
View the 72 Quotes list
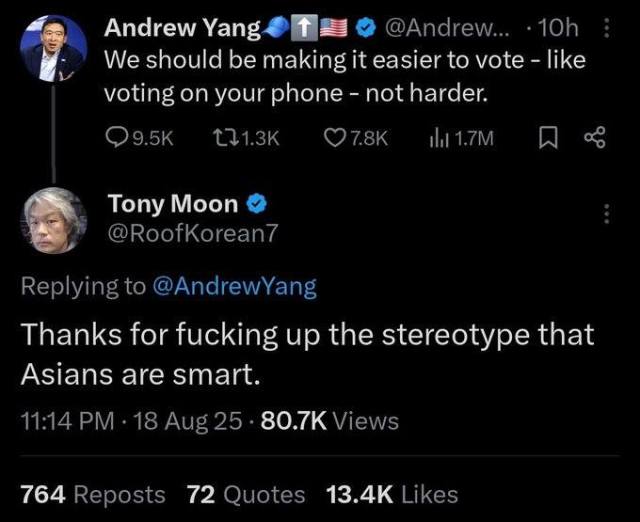click(x=246, y=494)
